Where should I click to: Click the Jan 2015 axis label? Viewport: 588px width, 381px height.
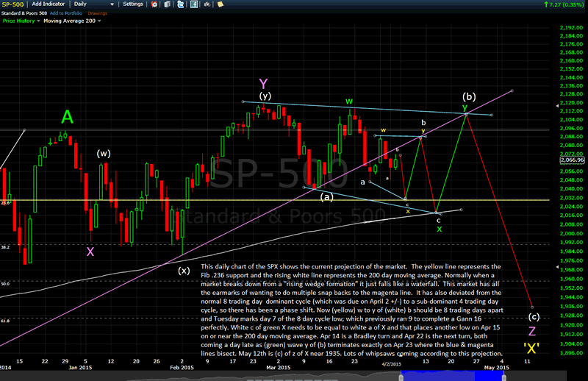coord(80,368)
